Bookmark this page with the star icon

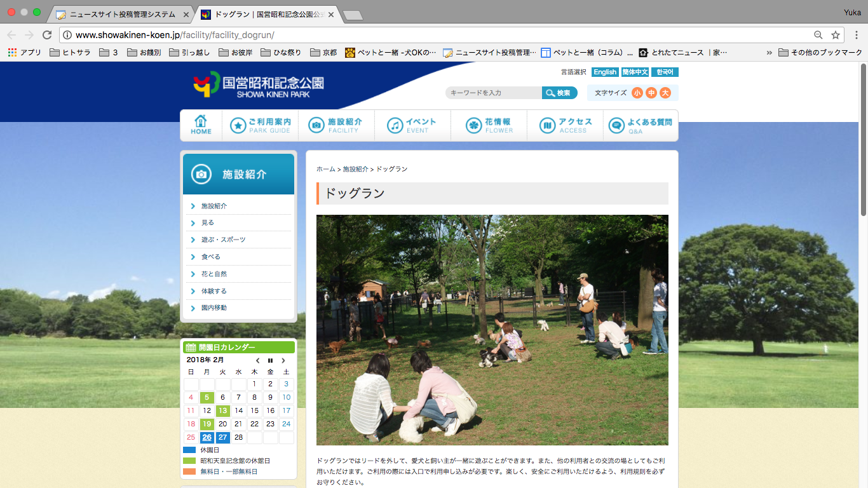coord(836,35)
